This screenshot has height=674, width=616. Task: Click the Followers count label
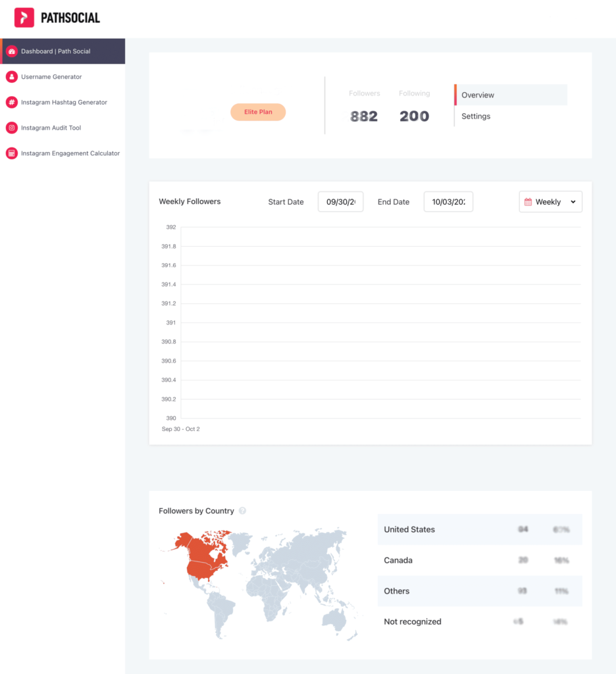tap(365, 93)
